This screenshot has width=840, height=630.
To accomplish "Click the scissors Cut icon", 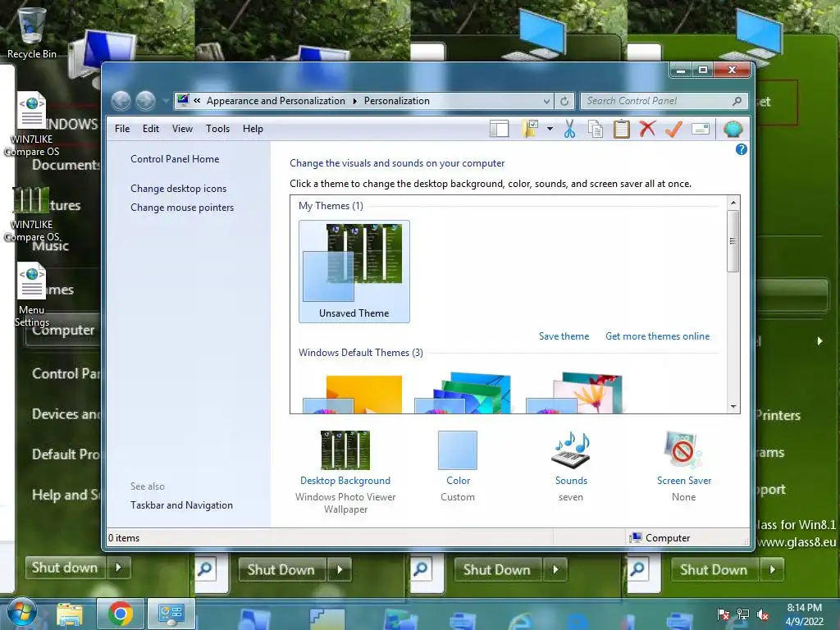I will tap(569, 129).
